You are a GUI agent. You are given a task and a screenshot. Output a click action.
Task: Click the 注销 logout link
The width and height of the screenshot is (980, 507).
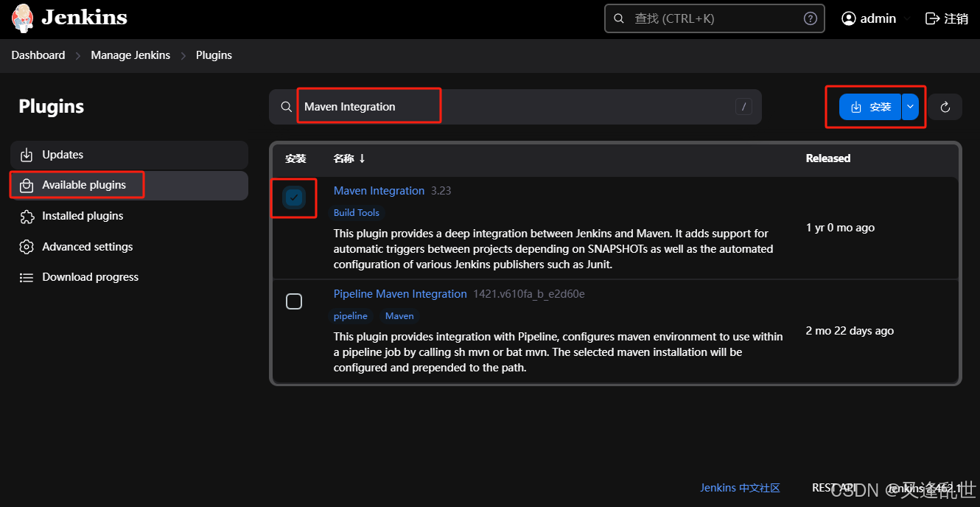[947, 18]
